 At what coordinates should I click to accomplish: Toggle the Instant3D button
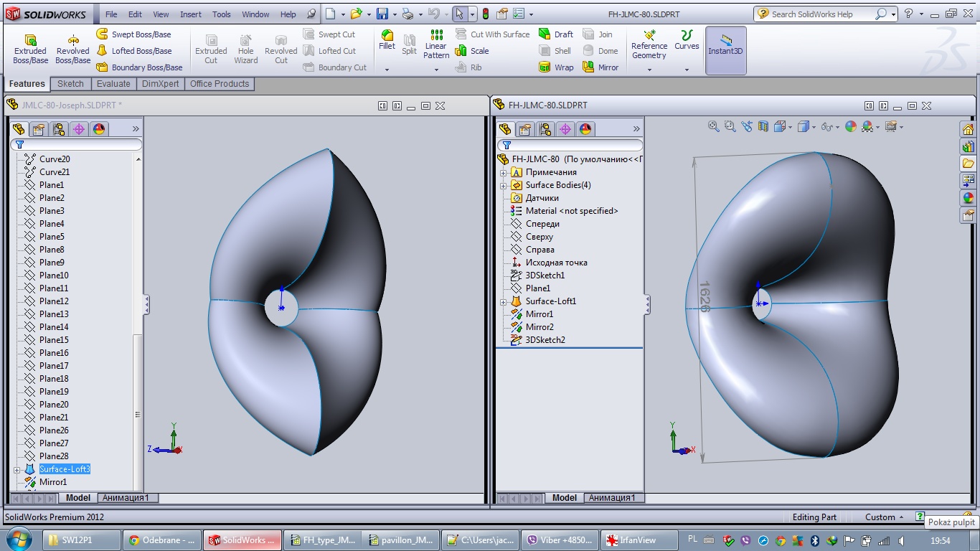(726, 50)
